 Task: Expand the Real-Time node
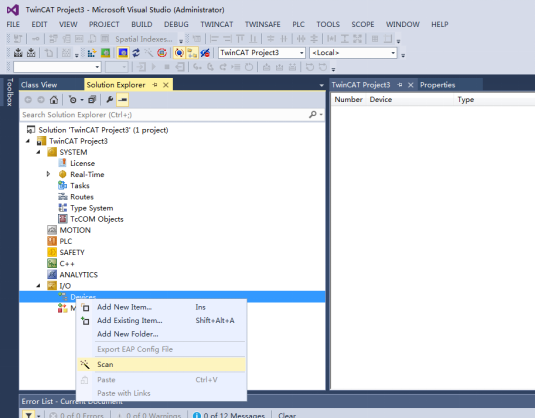click(x=48, y=174)
